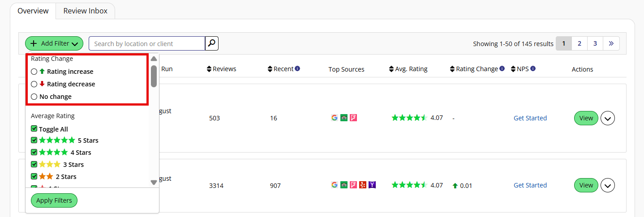Collapse the Add Filter dropdown
The height and width of the screenshot is (217, 644).
tap(54, 43)
